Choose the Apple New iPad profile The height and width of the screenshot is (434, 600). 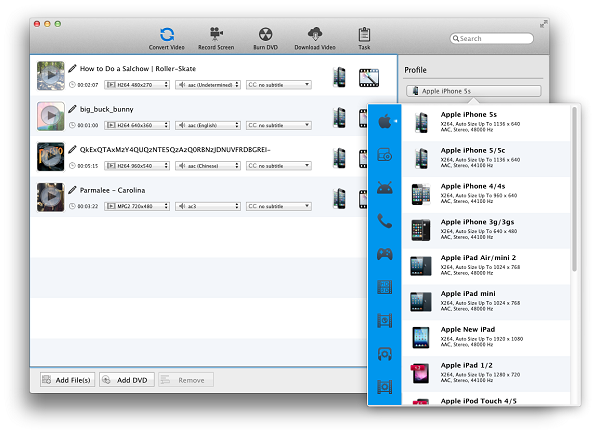coord(486,338)
